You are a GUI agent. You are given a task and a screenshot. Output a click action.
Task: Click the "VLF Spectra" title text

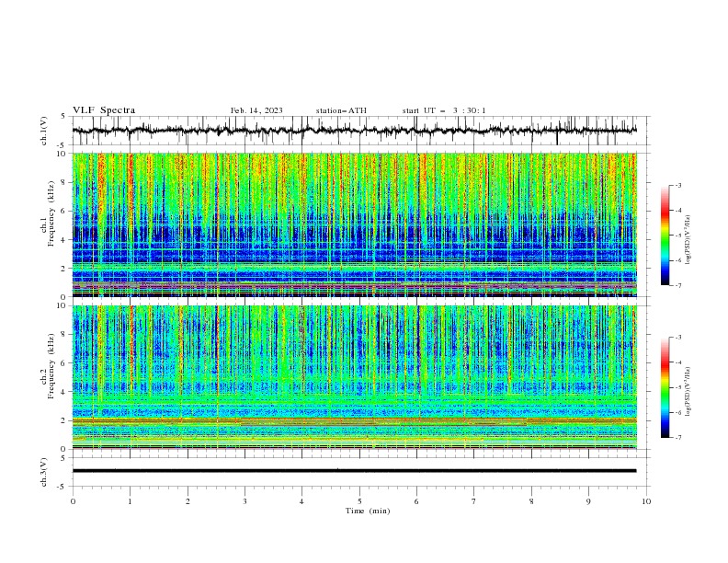[104, 110]
